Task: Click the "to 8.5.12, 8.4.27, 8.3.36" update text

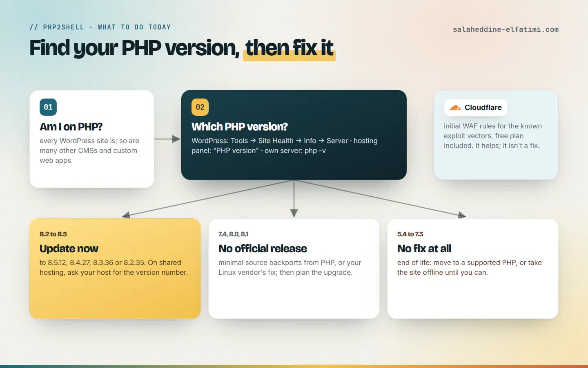Action: pos(114,267)
